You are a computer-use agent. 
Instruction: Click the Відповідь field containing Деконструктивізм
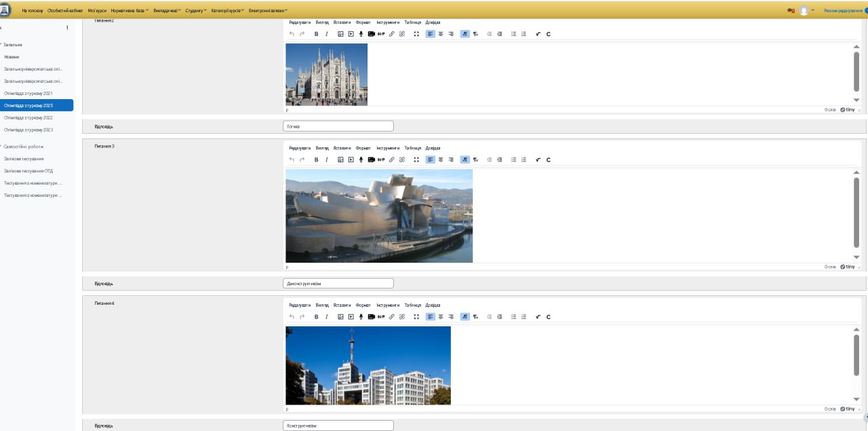click(x=338, y=284)
